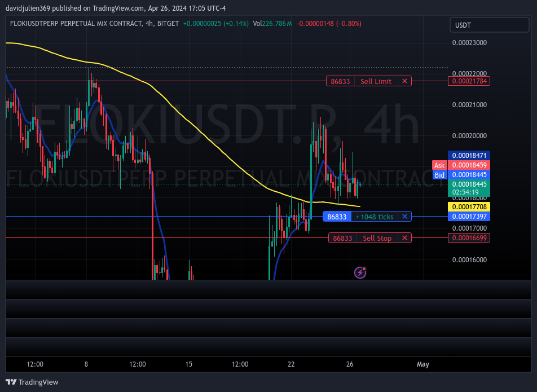Select the Sell Stop order label

tap(377, 238)
